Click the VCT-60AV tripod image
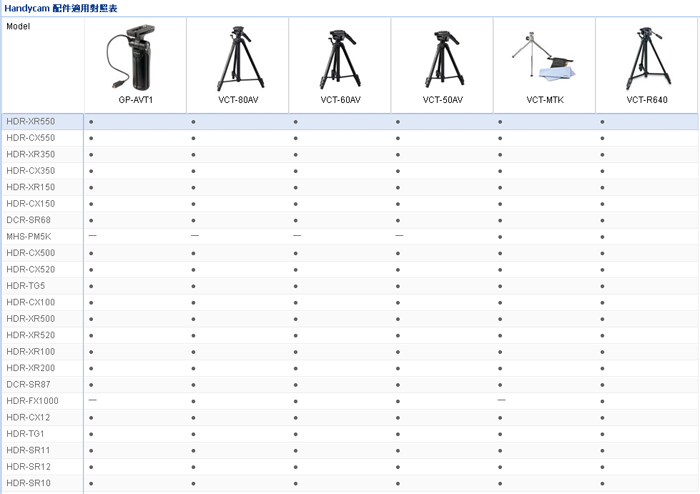Screen dimensions: 700x494 pyautogui.click(x=340, y=59)
